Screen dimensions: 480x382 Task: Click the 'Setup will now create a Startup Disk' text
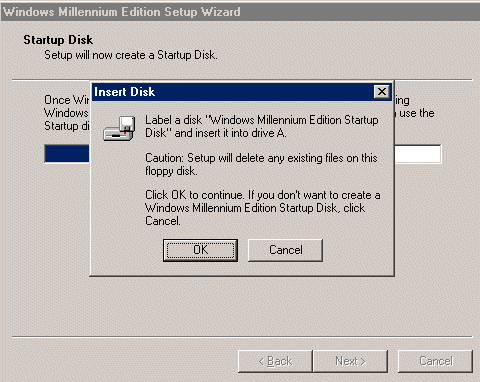tap(131, 55)
